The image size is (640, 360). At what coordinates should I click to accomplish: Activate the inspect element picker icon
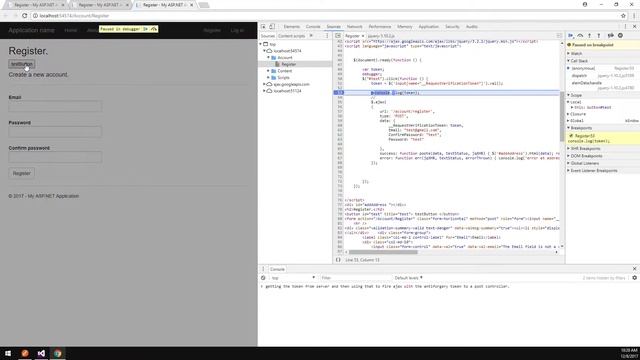[263, 27]
